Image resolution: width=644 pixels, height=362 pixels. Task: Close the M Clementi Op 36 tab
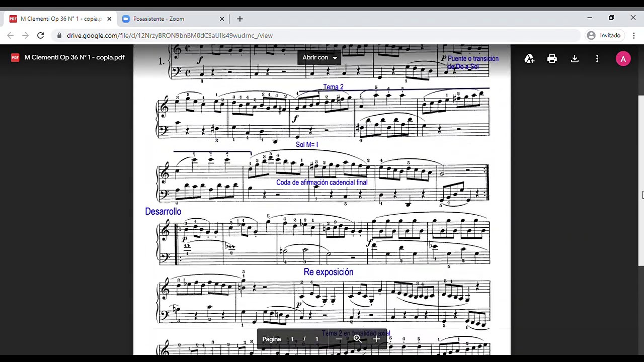tap(109, 19)
